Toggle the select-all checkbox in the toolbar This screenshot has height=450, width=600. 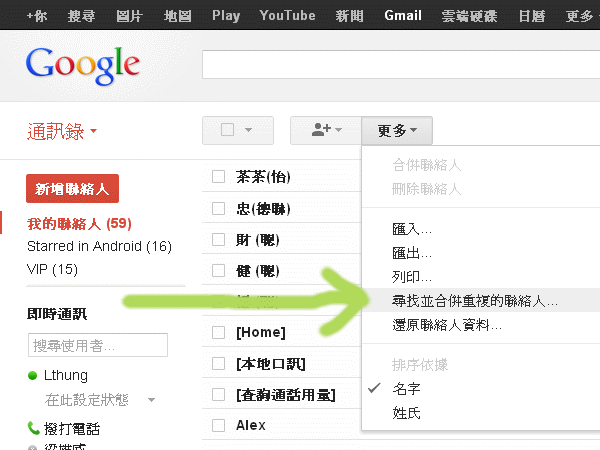[x=227, y=130]
